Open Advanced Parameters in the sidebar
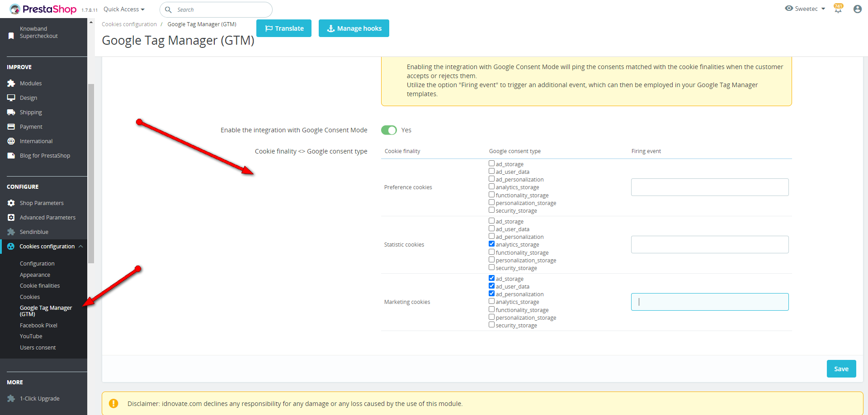 tap(47, 217)
